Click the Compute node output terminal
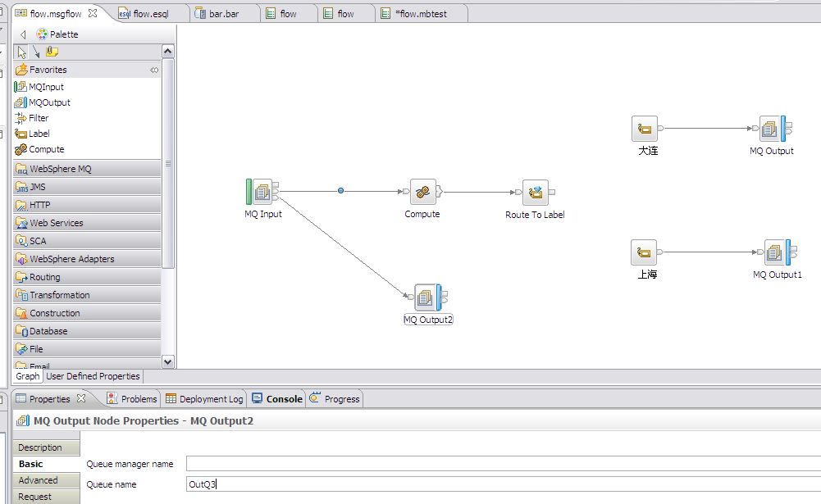The width and height of the screenshot is (821, 504). [440, 192]
